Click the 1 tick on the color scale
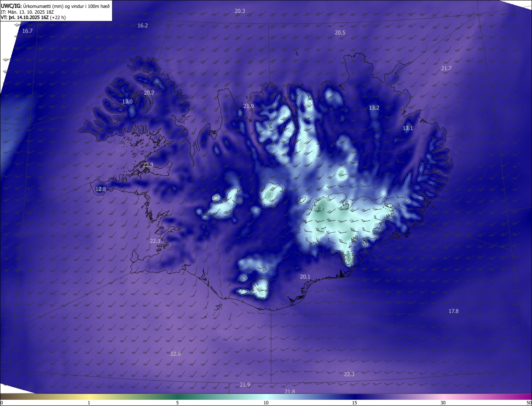The width and height of the screenshot is (532, 406). point(89,403)
